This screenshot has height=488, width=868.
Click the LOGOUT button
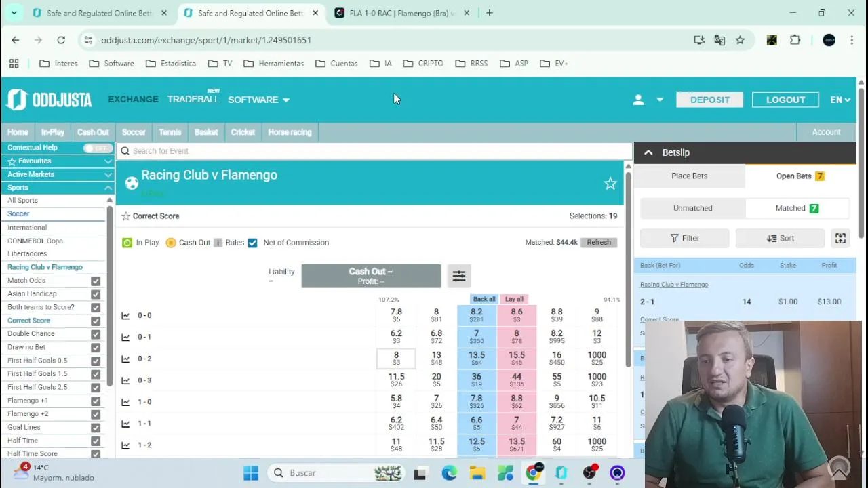pos(785,100)
